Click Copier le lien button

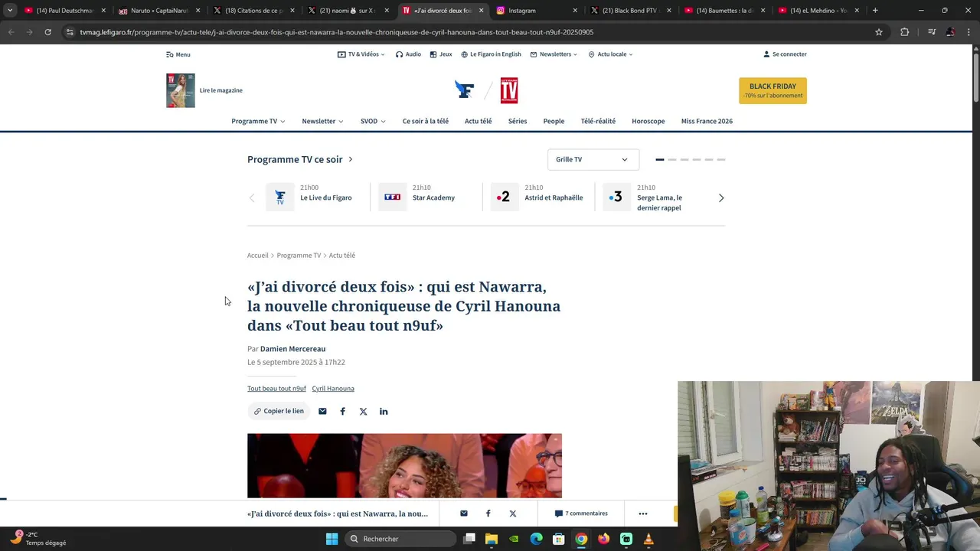pos(279,411)
